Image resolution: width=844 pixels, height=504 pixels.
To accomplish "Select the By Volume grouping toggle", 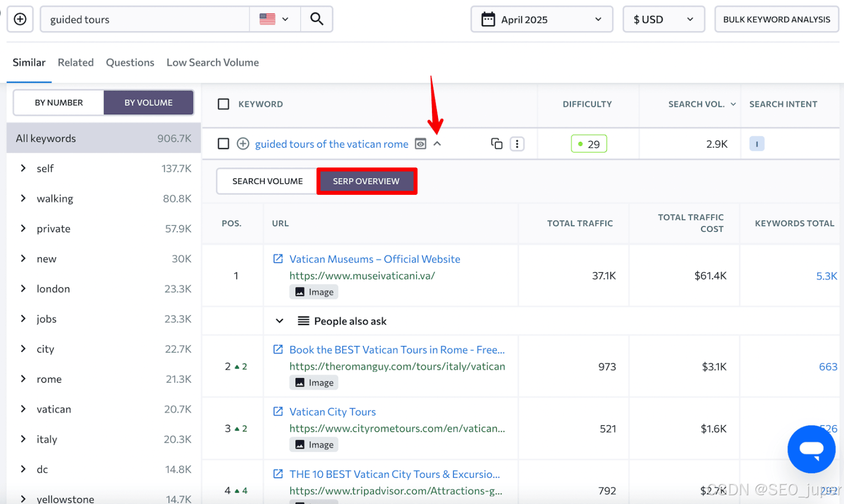I will (148, 103).
